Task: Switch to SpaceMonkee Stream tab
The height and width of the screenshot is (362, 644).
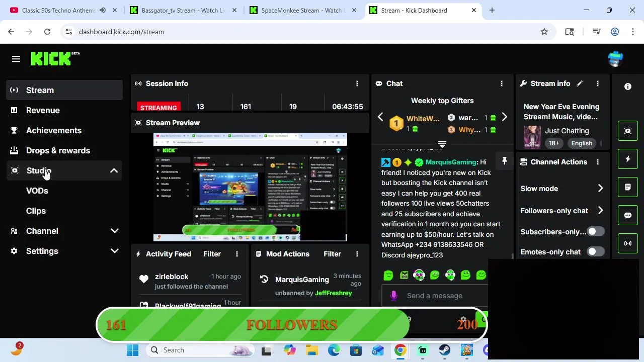Action: coord(303,10)
